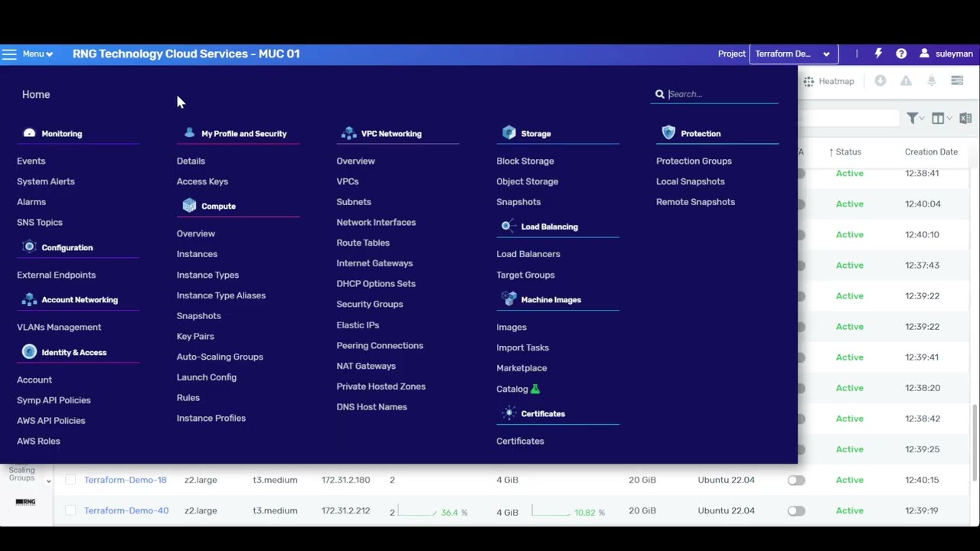The image size is (980, 551).
Task: Click the Storage section icon
Action: [509, 133]
